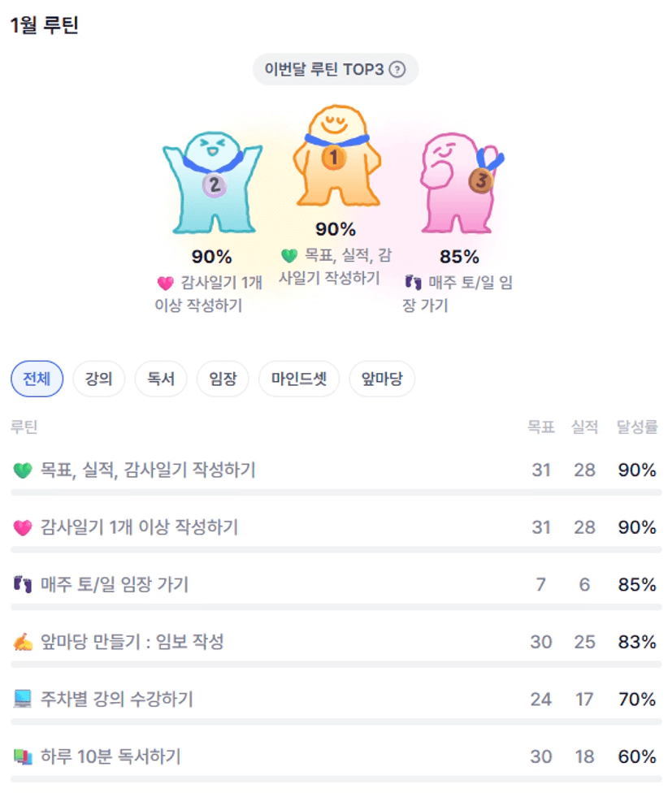The width and height of the screenshot is (672, 806).
Task: Switch to the 강의 filter tab
Action: click(x=98, y=379)
